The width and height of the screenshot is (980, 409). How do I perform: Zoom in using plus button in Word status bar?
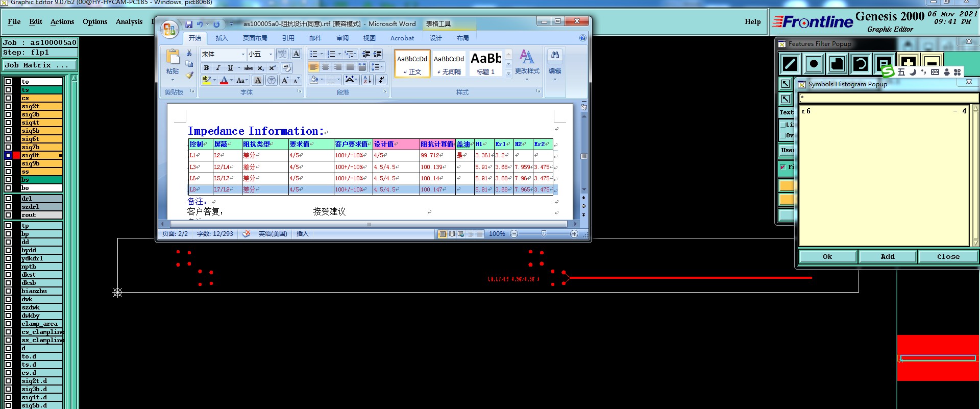pos(574,234)
